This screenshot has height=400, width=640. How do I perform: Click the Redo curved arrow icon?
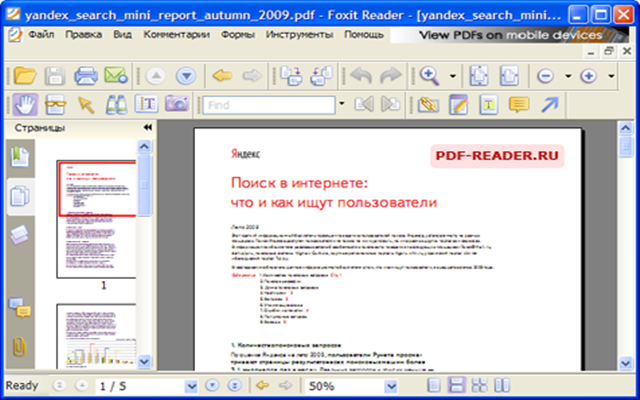391,76
